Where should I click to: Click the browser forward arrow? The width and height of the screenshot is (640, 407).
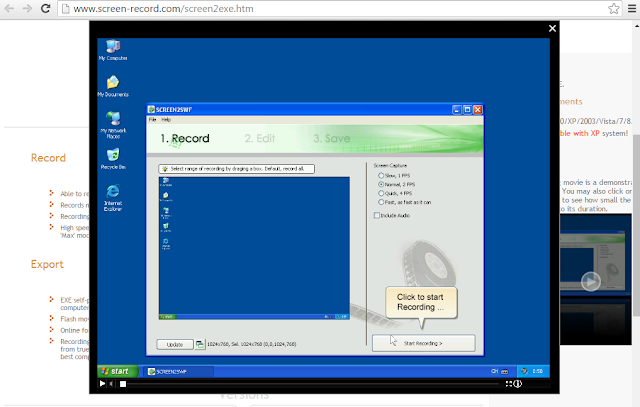[27, 9]
